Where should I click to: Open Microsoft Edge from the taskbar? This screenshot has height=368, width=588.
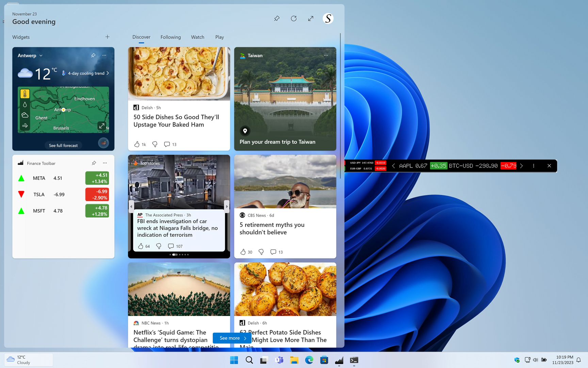click(x=309, y=360)
